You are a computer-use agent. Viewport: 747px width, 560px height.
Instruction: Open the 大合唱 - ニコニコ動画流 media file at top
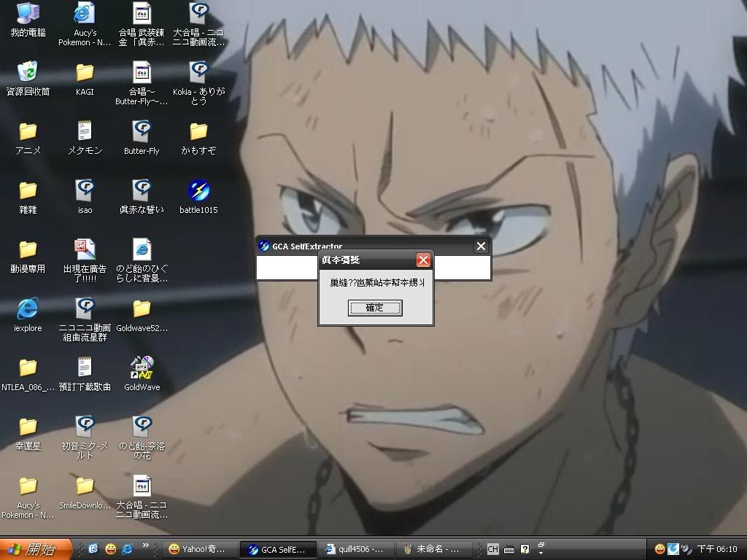click(198, 24)
